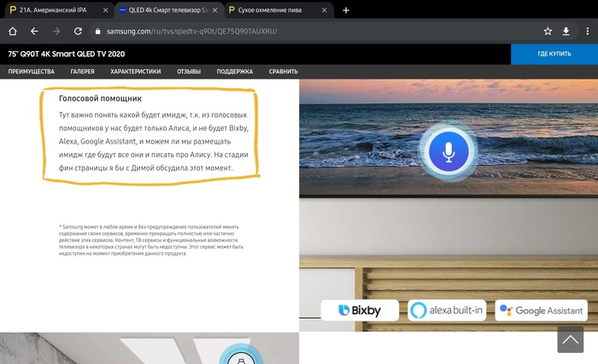Screen dimensions: 598x364
Task: Open the browser three-dot menu
Action: pos(585,31)
